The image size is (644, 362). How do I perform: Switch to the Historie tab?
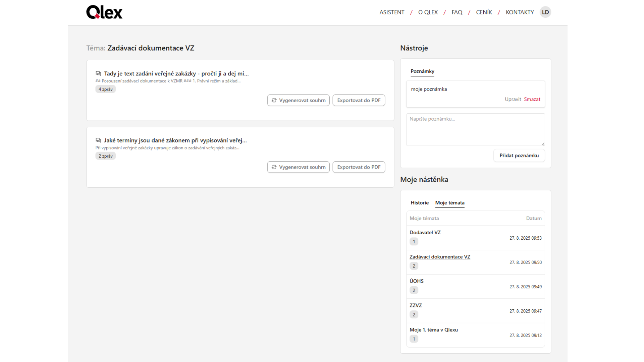coord(420,203)
